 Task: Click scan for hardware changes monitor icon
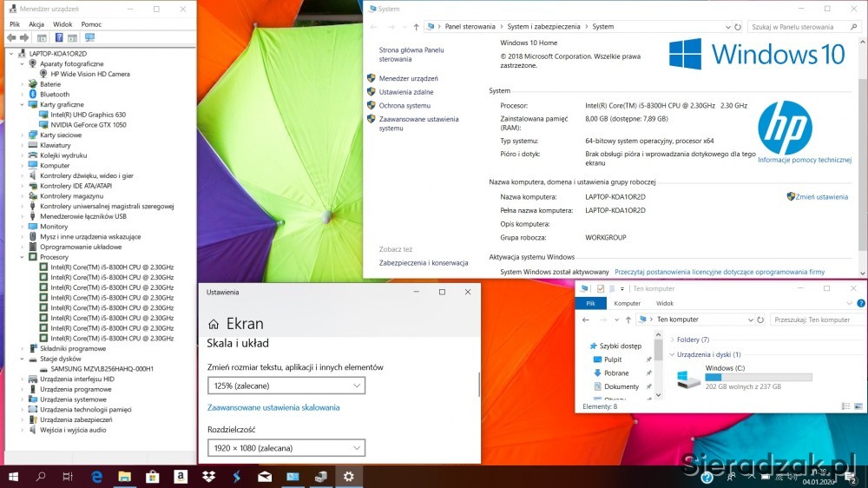[89, 37]
